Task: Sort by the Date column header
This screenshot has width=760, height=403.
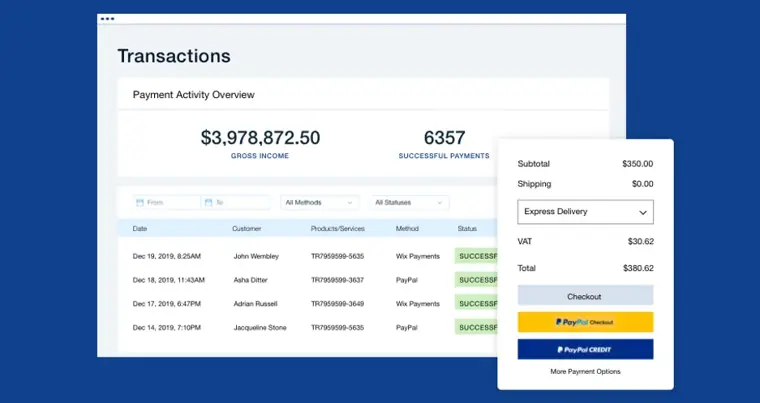Action: (x=140, y=228)
